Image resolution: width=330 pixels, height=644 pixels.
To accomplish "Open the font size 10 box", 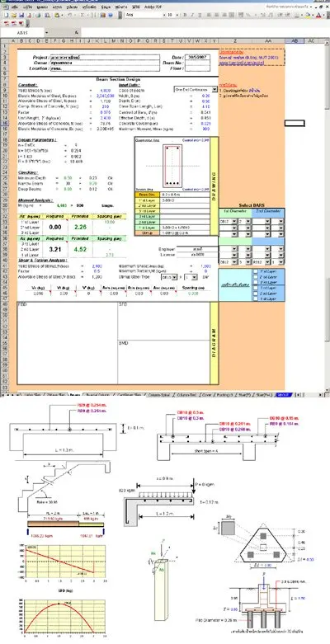I will [172, 15].
